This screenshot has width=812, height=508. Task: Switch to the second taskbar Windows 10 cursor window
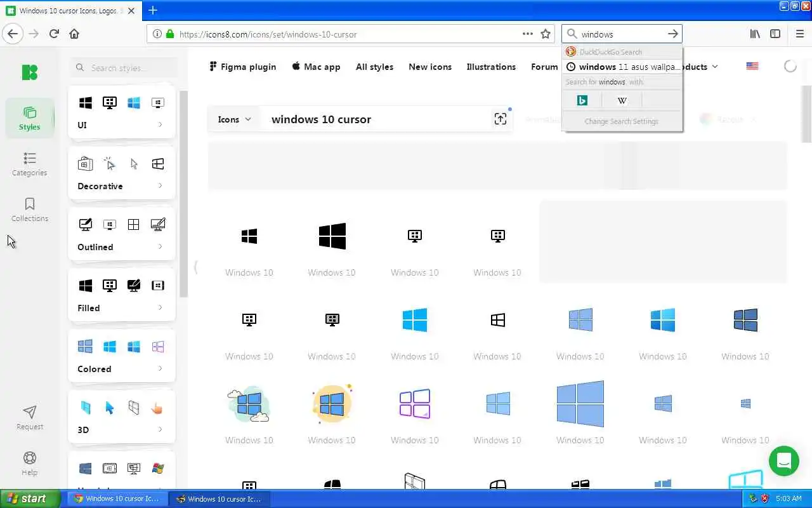click(x=219, y=498)
